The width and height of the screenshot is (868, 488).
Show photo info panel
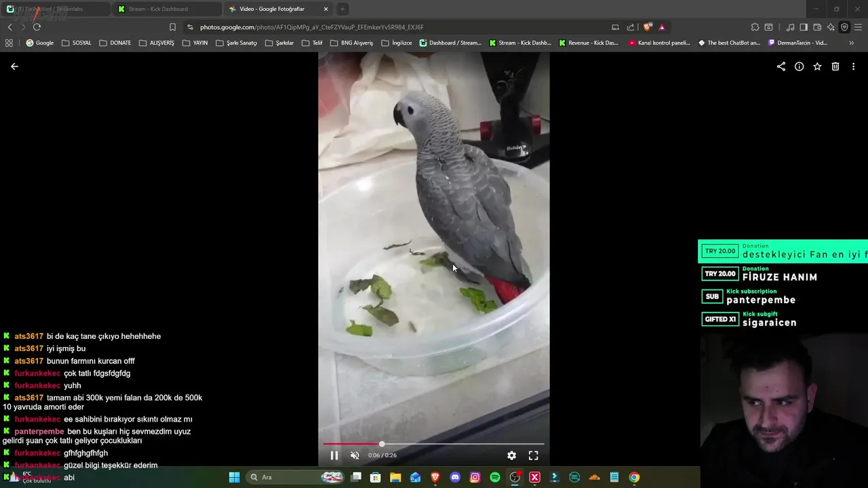pos(800,66)
